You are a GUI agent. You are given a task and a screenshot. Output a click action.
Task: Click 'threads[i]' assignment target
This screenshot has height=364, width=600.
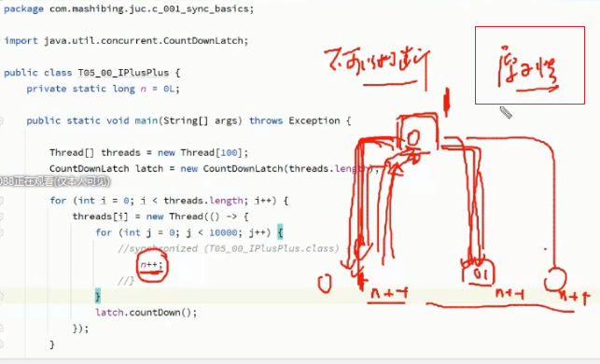pyautogui.click(x=100, y=217)
